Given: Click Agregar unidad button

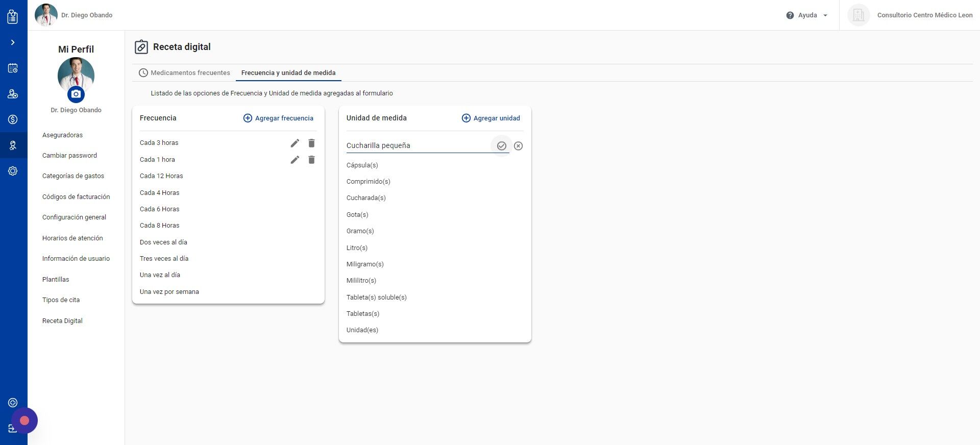Looking at the screenshot, I should click(x=491, y=118).
